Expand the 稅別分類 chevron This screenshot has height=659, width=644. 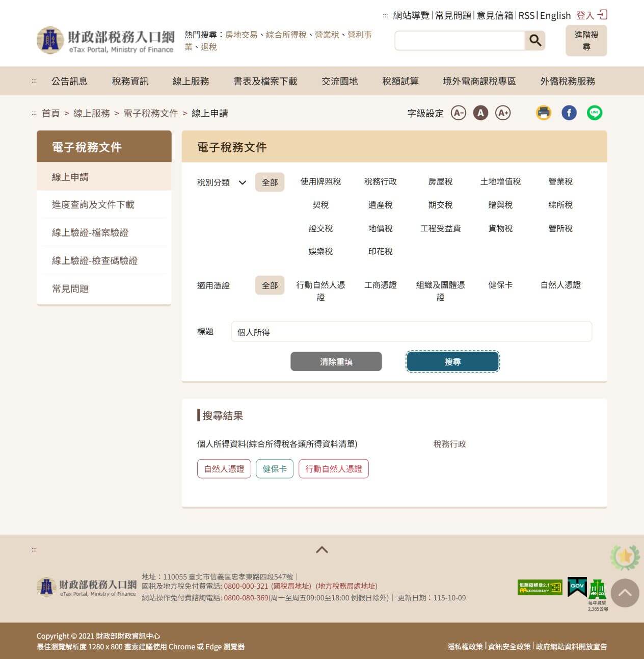pyautogui.click(x=243, y=182)
